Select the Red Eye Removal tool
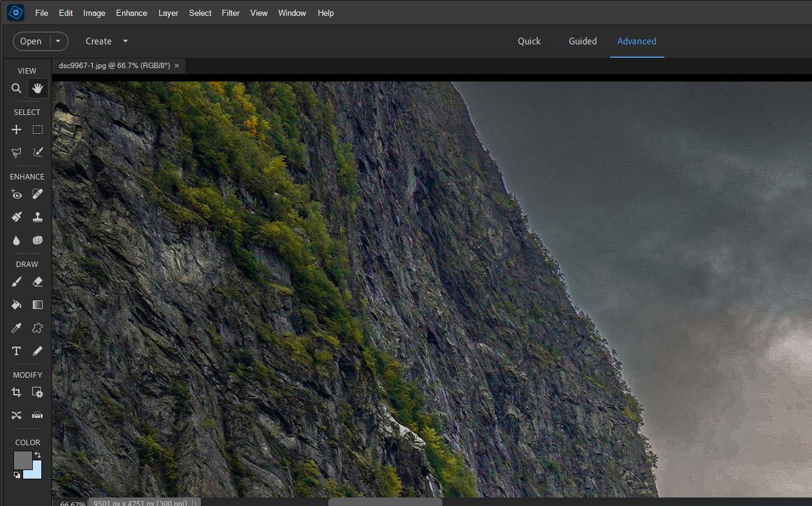 click(16, 195)
